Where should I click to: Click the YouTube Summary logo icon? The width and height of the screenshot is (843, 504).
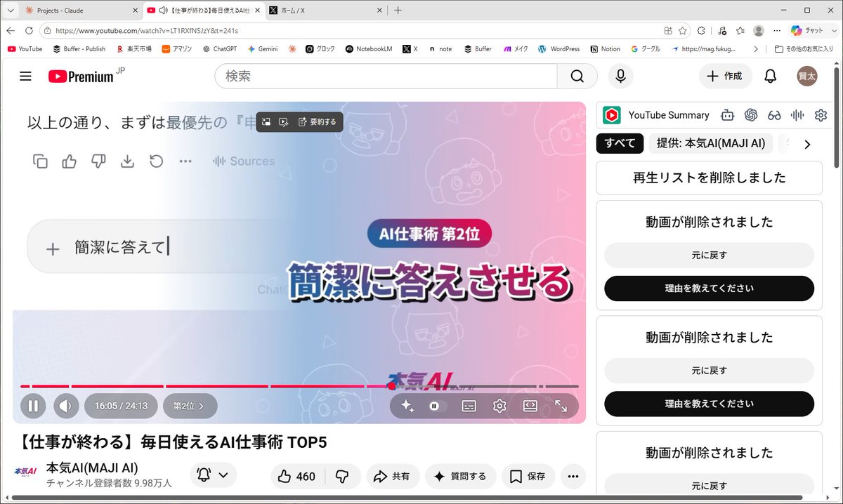tap(612, 115)
